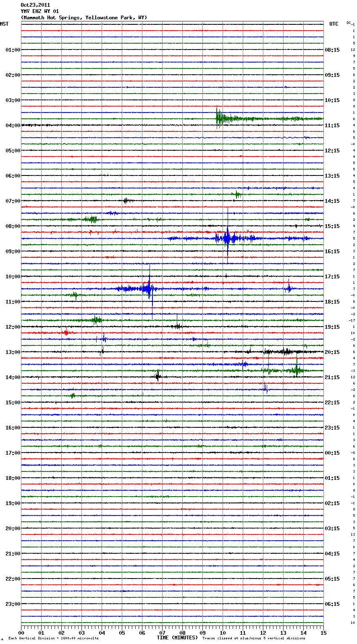Click the 21:15 UTC time label
The height and width of the screenshot is (644, 357).
332,377
